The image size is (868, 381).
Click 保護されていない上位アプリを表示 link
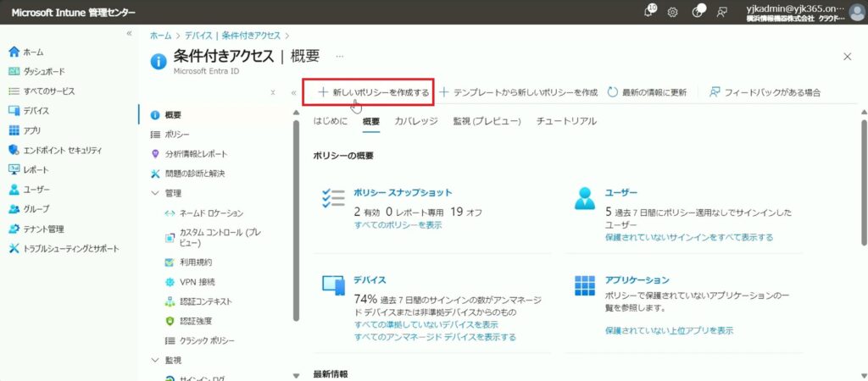[x=670, y=331]
